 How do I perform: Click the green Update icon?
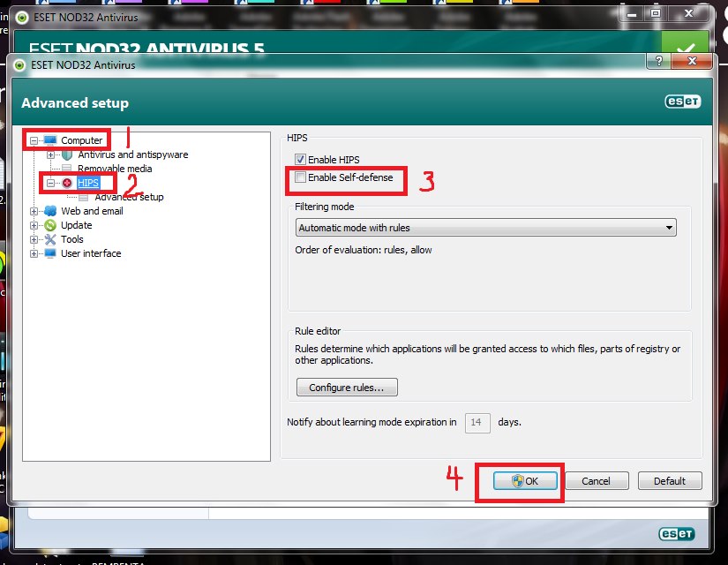pyautogui.click(x=50, y=225)
